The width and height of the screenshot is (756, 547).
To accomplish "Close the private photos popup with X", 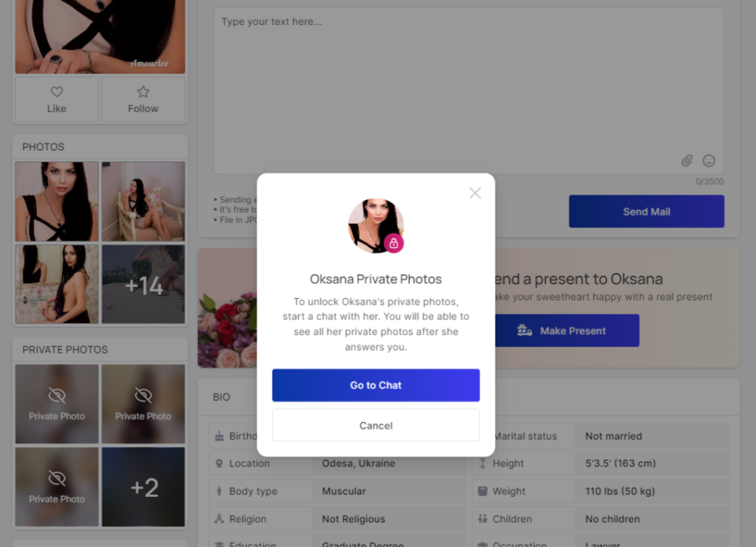I will pyautogui.click(x=475, y=193).
